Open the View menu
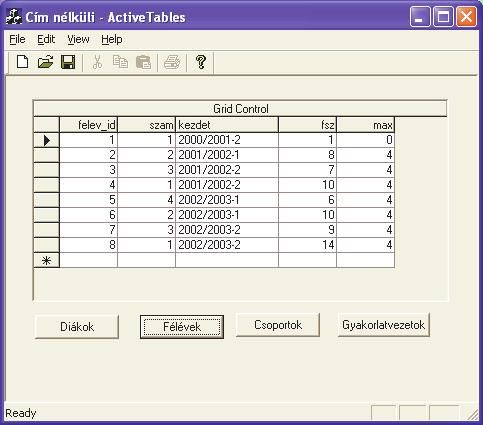The height and width of the screenshot is (425, 483). tap(78, 39)
